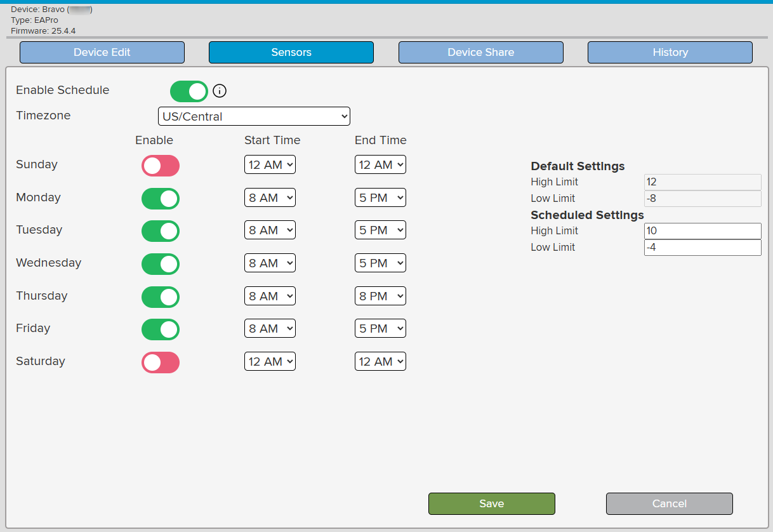The image size is (773, 532).
Task: Open Saturday's Start Time dropdown
Action: click(270, 362)
